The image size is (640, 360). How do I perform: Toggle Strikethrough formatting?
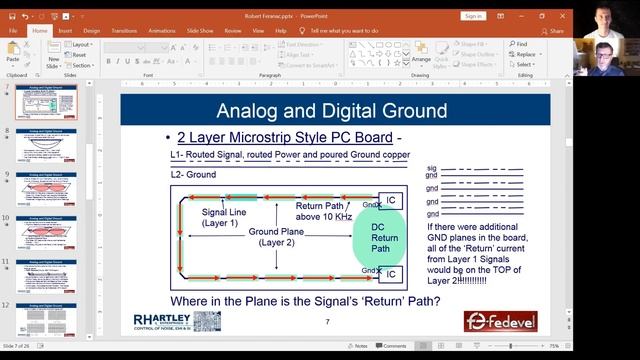point(147,61)
